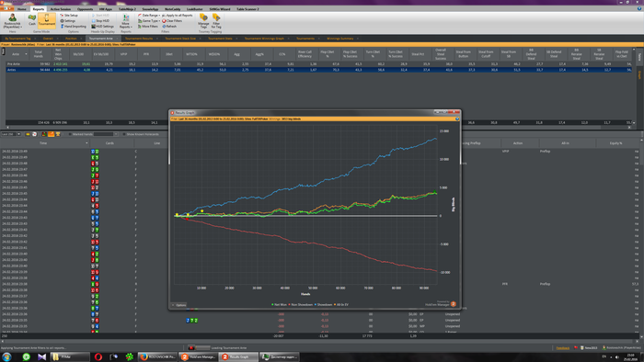Click the Options button in Results Graph
This screenshot has width=644, height=362.
coord(178,305)
